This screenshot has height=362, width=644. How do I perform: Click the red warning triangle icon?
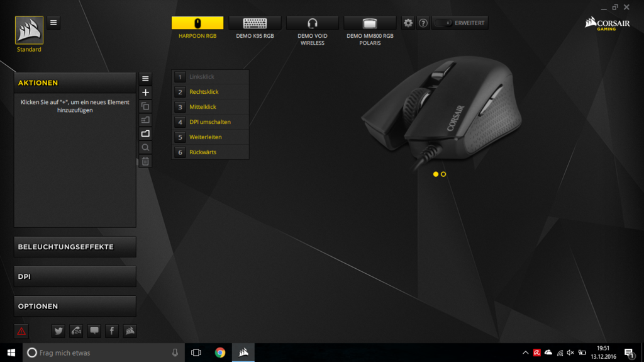coord(21,331)
